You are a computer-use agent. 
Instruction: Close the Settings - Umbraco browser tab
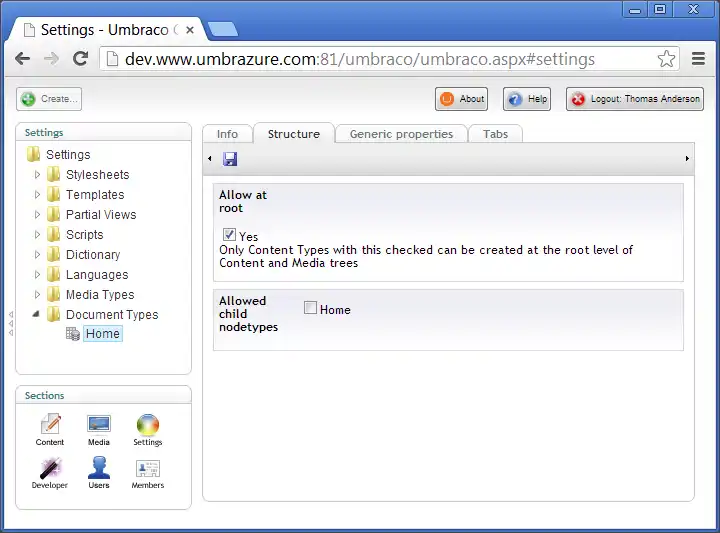[190, 30]
